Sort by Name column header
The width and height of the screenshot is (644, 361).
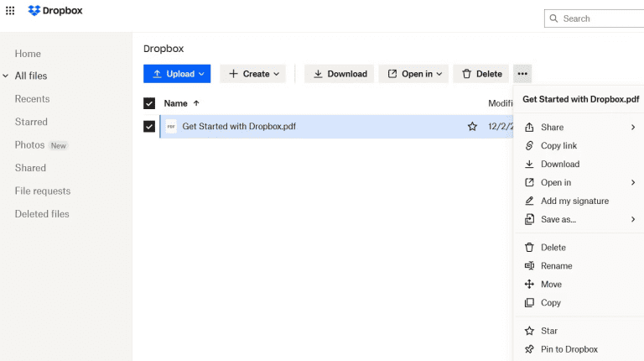[176, 103]
